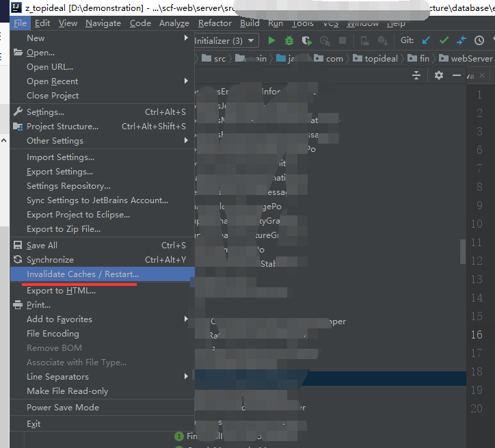Click the Open folder icon in File menu
This screenshot has height=448, width=495.
(18, 53)
